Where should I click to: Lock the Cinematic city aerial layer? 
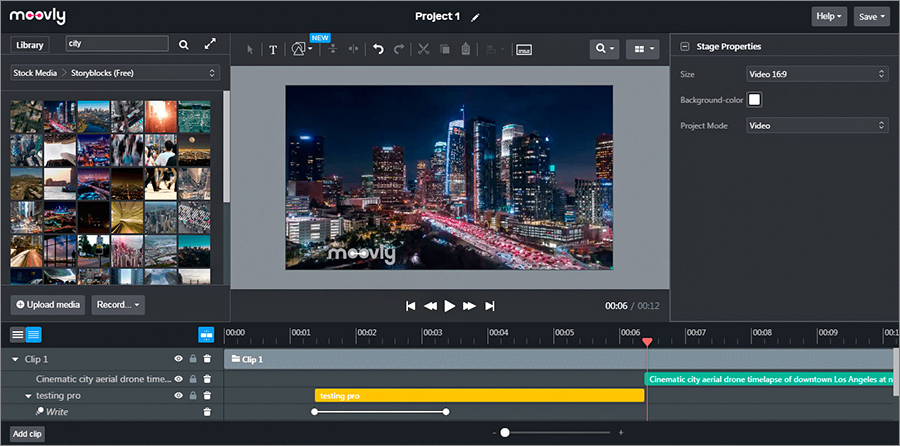pos(193,379)
